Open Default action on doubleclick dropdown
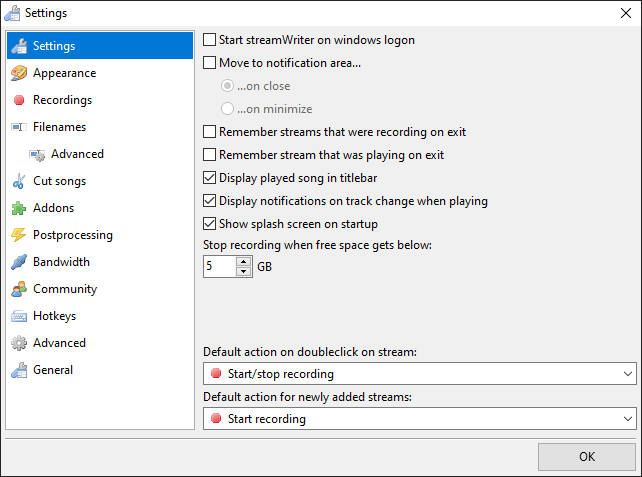 coord(420,373)
